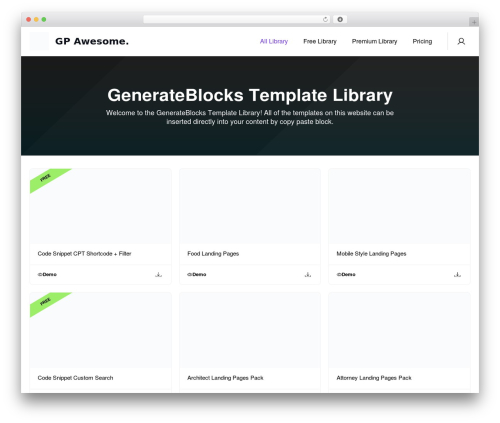The image size is (500, 423).
Task: Click the Attorney Landing Pages Pack thumbnail
Action: coord(399,330)
